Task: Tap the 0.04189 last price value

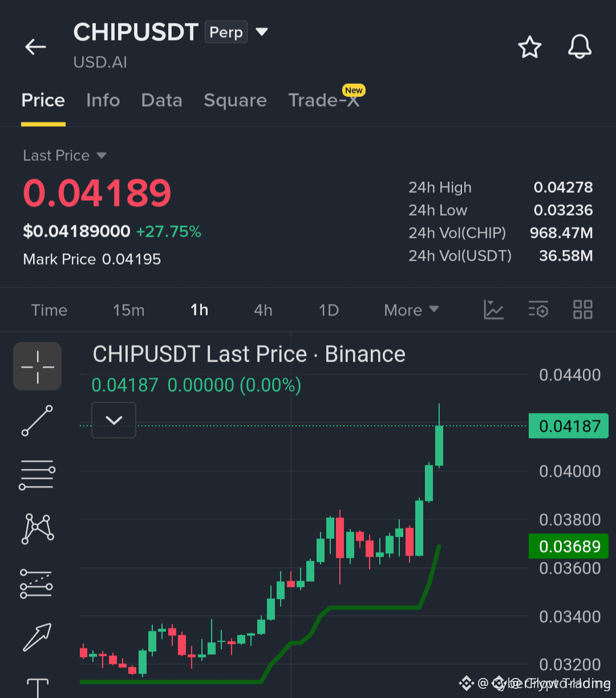Action: (97, 193)
